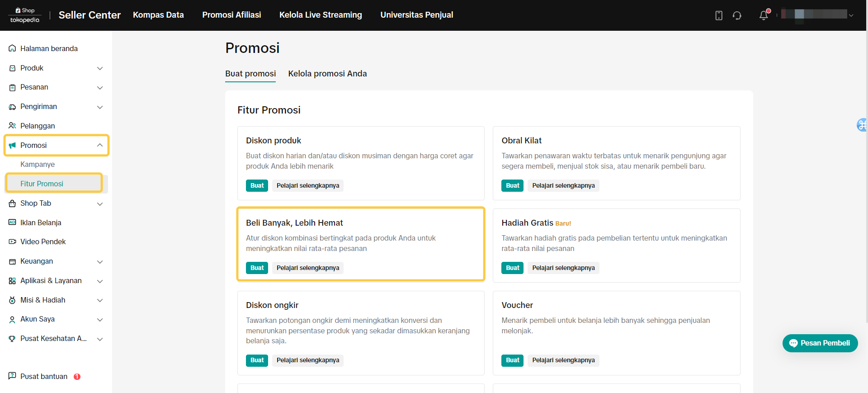Select Kampanye under Promosi
The height and width of the screenshot is (393, 868).
(x=38, y=165)
